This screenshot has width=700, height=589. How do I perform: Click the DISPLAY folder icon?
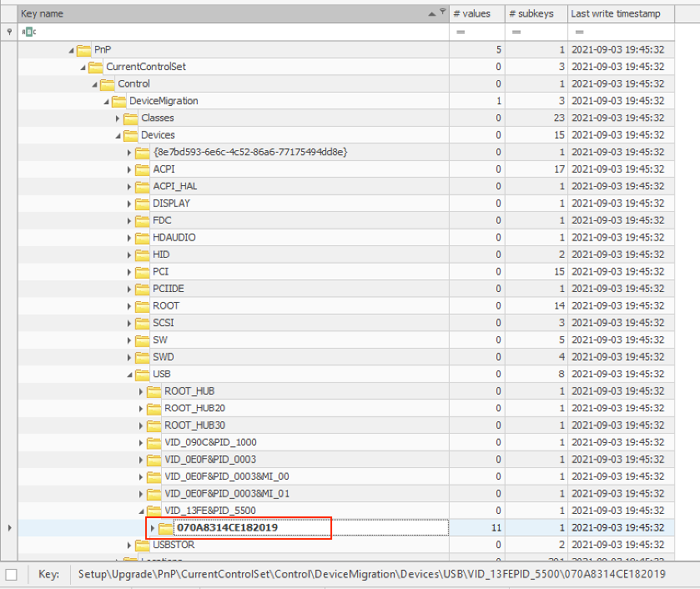[x=142, y=204]
